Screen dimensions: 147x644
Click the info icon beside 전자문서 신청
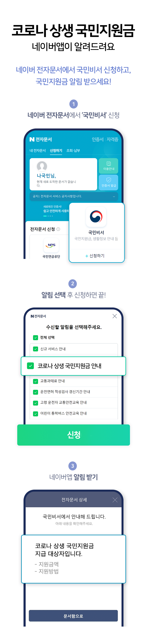point(58,229)
